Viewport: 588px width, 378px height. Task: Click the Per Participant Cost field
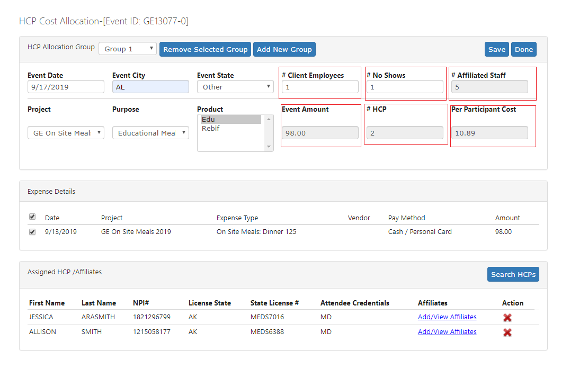[489, 133]
